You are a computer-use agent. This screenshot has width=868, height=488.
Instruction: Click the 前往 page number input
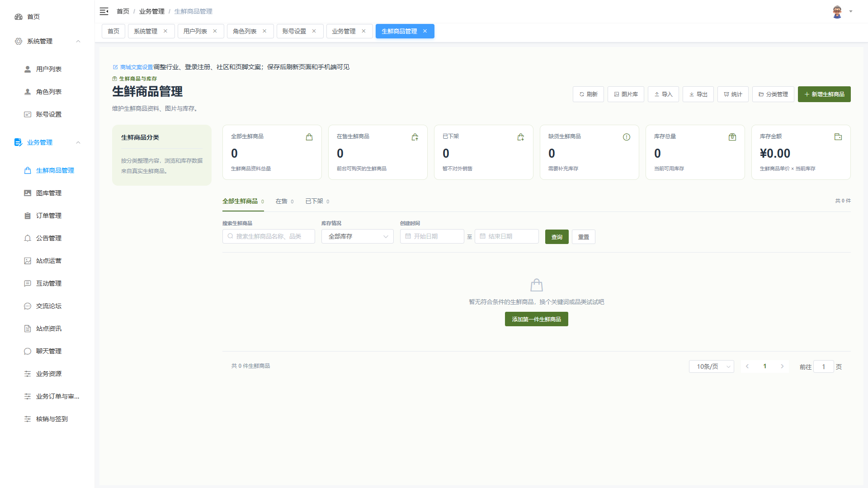tap(824, 366)
